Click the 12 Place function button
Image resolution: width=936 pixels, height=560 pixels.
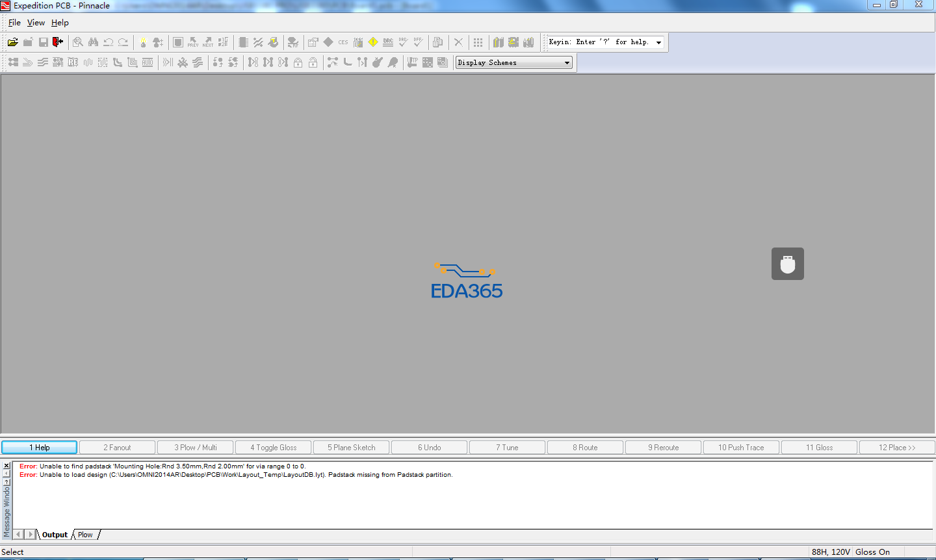pos(897,448)
